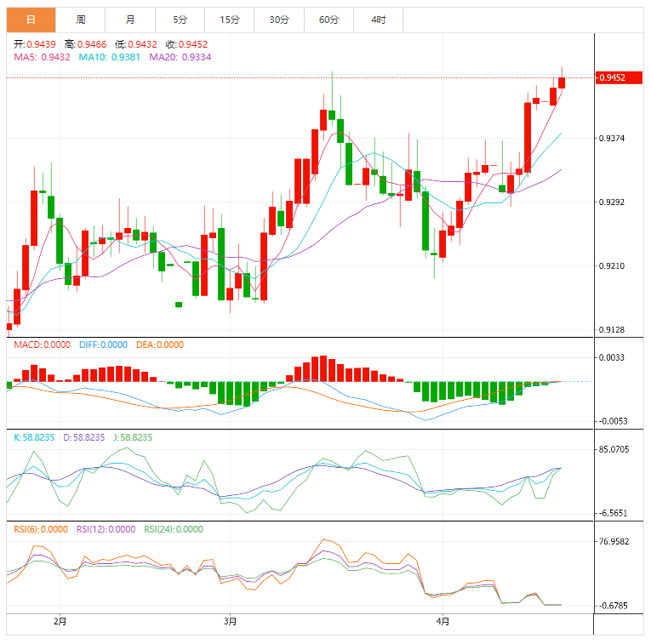
Task: Open the 月 (monthly) timeframe tab
Action: click(x=129, y=20)
